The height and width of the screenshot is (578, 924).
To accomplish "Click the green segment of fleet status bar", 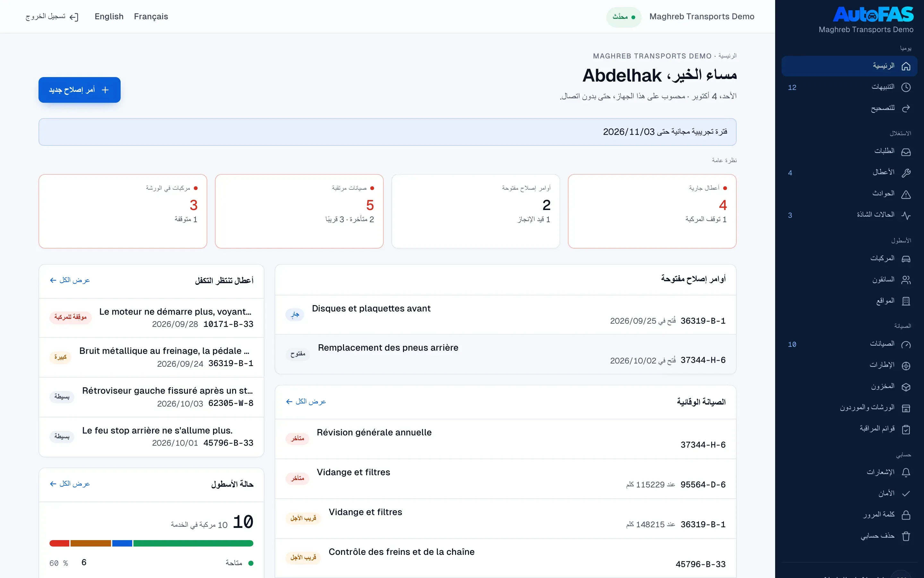I will tap(193, 543).
